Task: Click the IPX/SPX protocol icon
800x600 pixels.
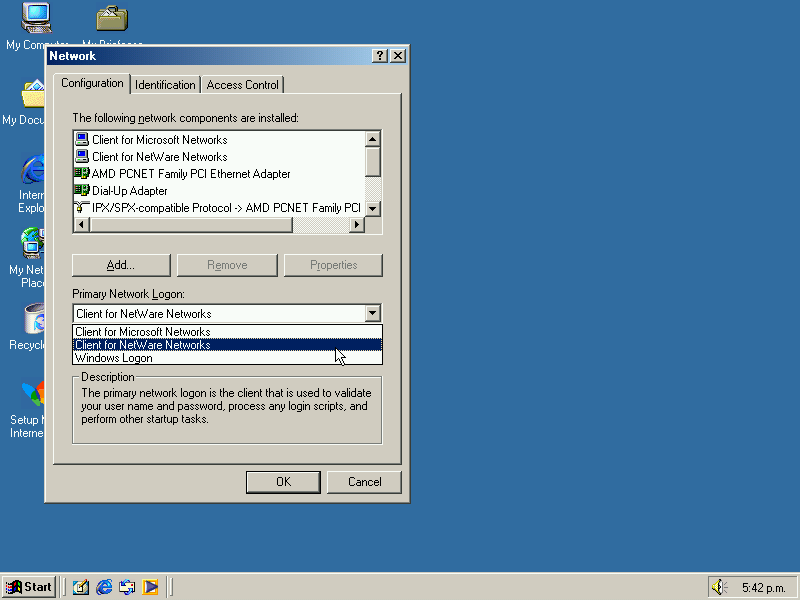Action: coord(82,207)
